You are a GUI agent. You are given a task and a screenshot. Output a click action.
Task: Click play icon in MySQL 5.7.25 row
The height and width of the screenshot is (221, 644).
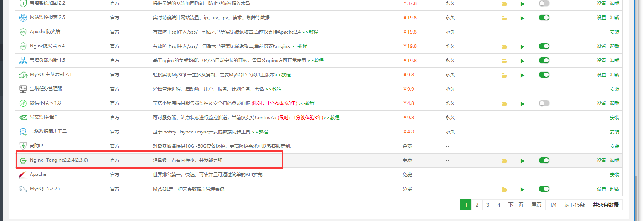522,189
